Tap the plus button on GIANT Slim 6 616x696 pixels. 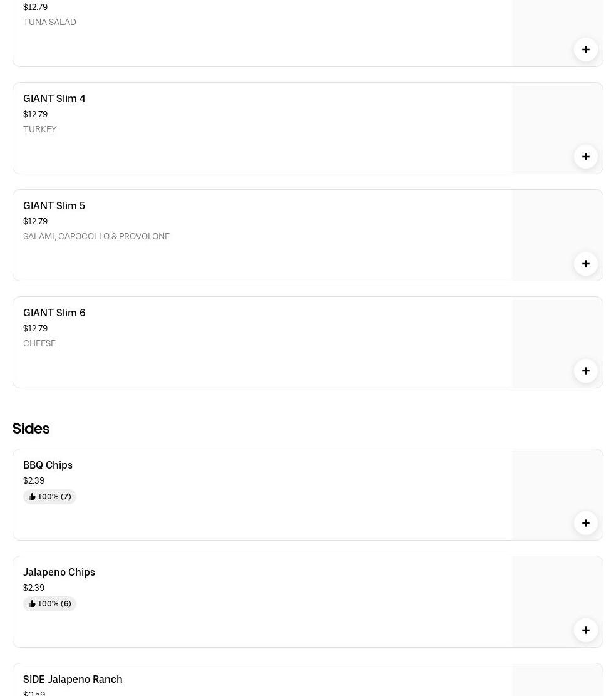click(585, 371)
